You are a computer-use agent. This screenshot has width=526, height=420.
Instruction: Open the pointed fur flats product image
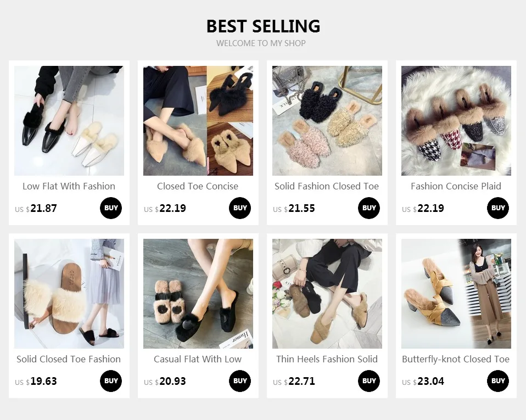tap(198, 121)
